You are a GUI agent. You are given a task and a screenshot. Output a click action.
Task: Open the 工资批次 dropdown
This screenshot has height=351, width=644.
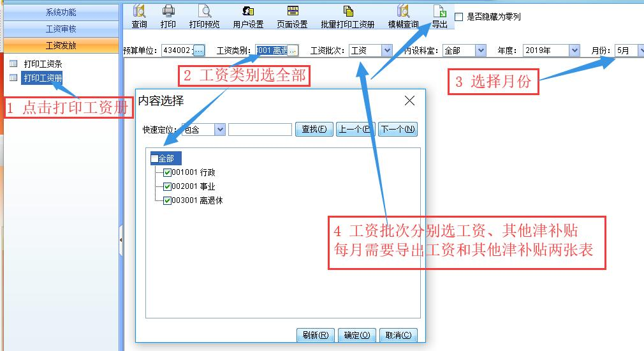tap(386, 50)
